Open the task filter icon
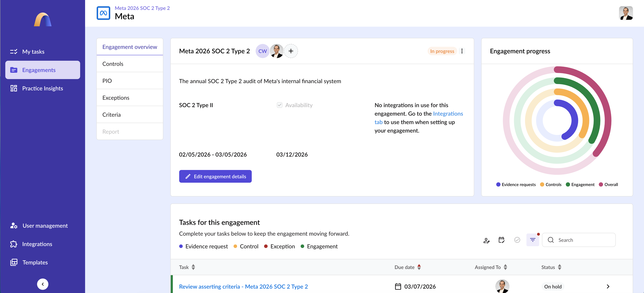Viewport: 644px width, 293px height. tap(532, 240)
